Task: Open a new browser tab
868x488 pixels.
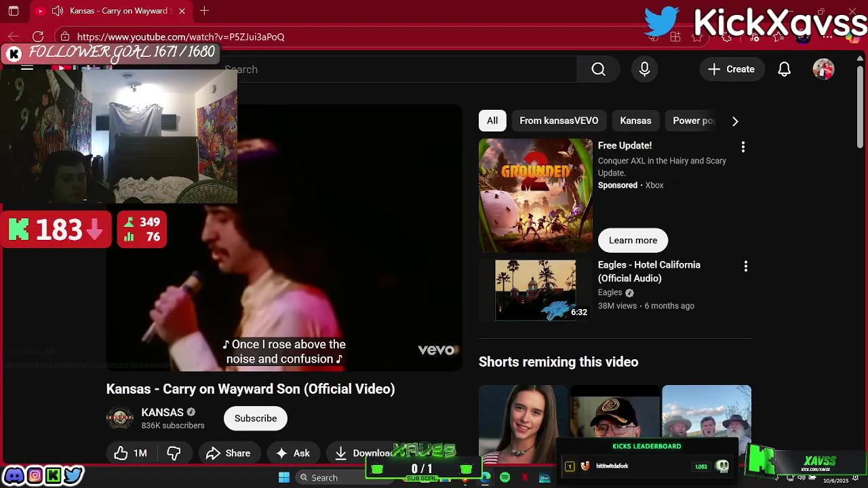Action: 204,11
